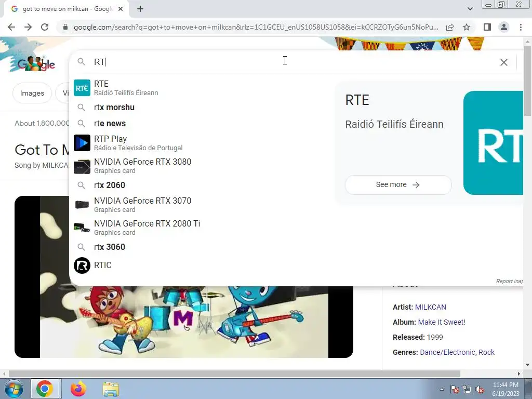The width and height of the screenshot is (532, 399).
Task: Click the RTX 2080 Ti card thumbnail
Action: [x=82, y=228]
